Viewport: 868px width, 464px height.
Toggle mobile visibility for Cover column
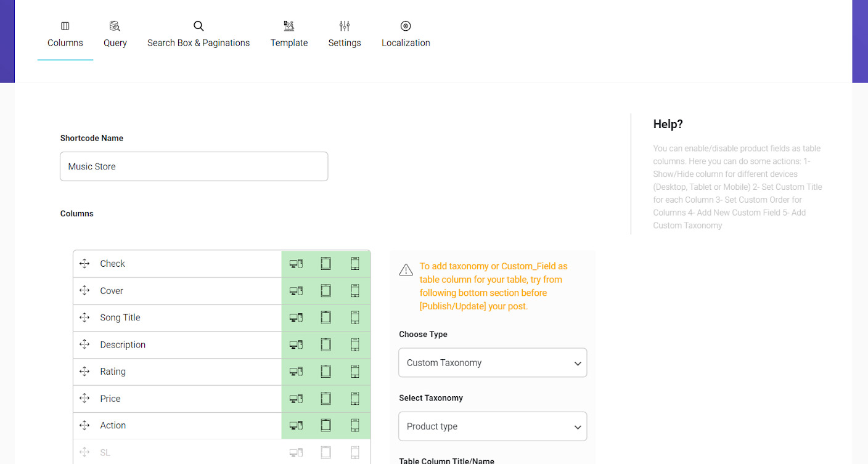tap(355, 291)
